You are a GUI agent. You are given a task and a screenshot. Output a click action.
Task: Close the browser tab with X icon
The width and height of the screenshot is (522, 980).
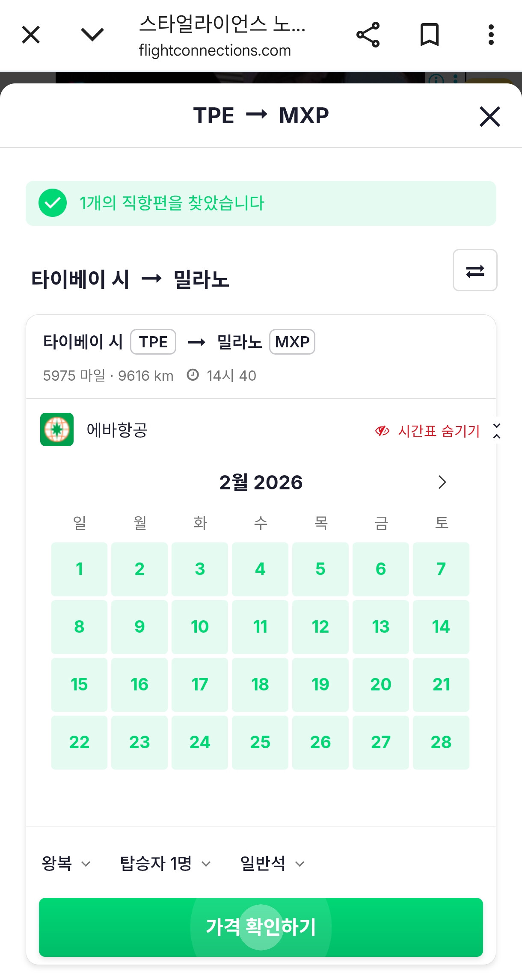pyautogui.click(x=31, y=35)
